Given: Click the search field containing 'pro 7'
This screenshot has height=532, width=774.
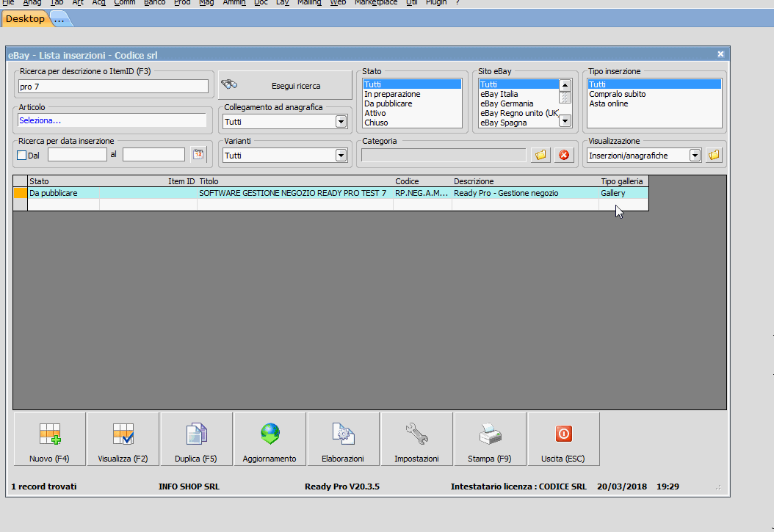Looking at the screenshot, I should click(113, 87).
